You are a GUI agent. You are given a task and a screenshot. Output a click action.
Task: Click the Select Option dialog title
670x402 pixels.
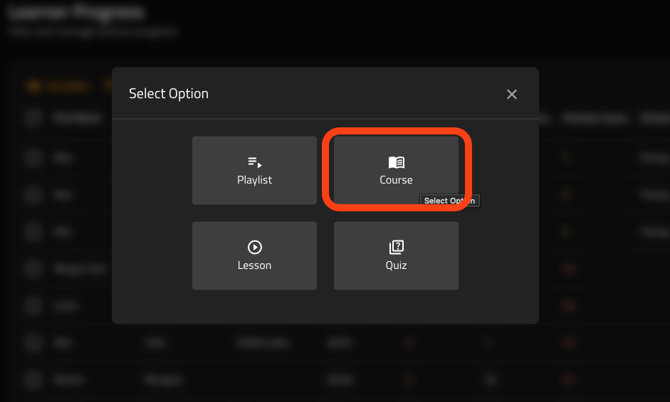[x=169, y=94]
